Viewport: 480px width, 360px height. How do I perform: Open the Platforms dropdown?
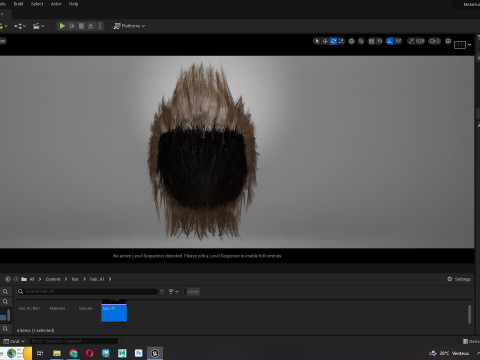[129, 26]
